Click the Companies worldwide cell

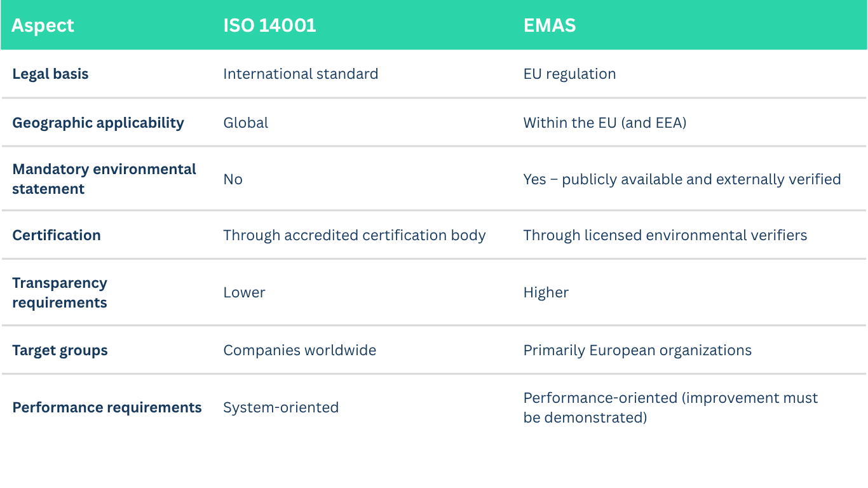click(299, 350)
